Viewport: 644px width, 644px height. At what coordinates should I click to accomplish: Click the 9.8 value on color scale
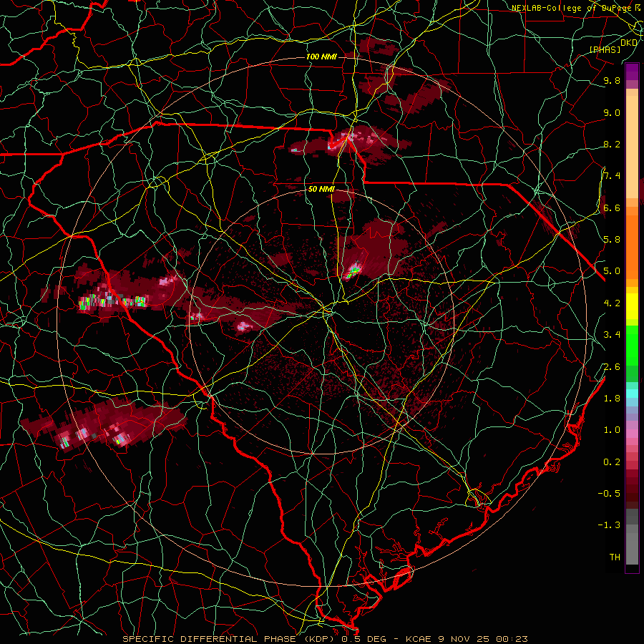[x=612, y=80]
